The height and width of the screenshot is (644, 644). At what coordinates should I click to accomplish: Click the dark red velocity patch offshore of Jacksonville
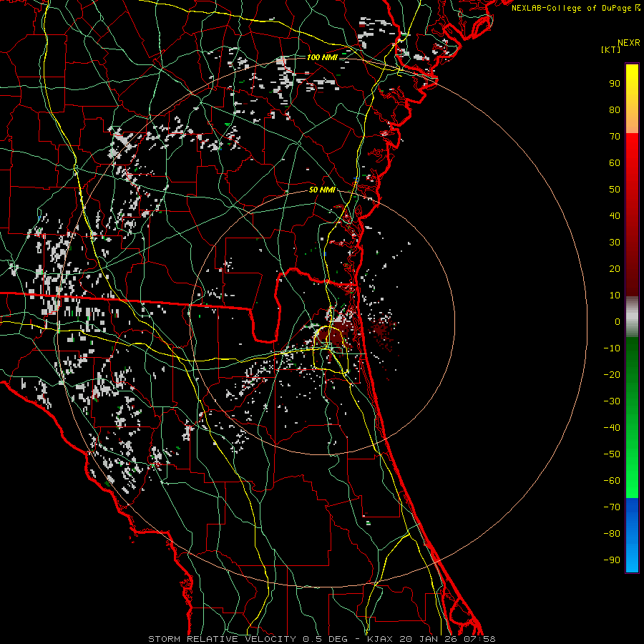pyautogui.click(x=383, y=331)
